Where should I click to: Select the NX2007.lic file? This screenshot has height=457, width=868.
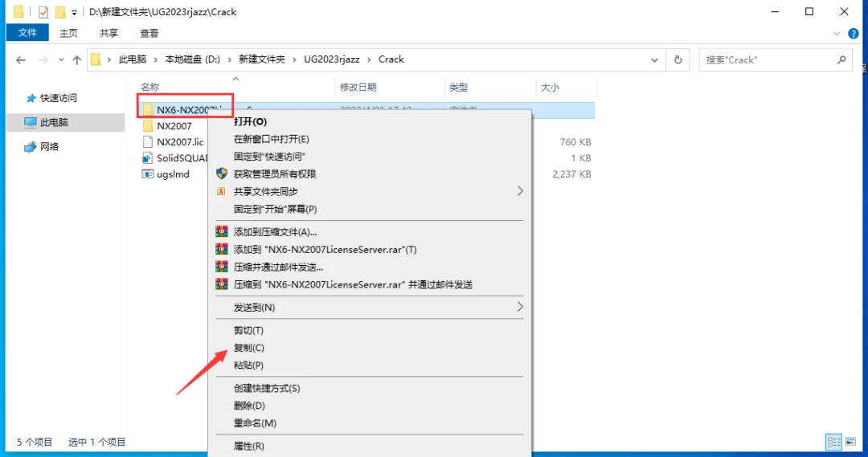(180, 142)
